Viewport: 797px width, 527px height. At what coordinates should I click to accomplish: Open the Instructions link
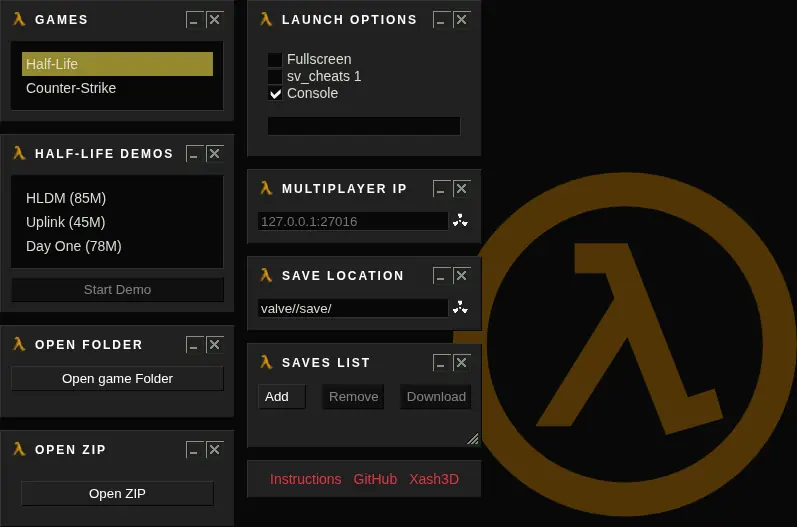point(305,479)
